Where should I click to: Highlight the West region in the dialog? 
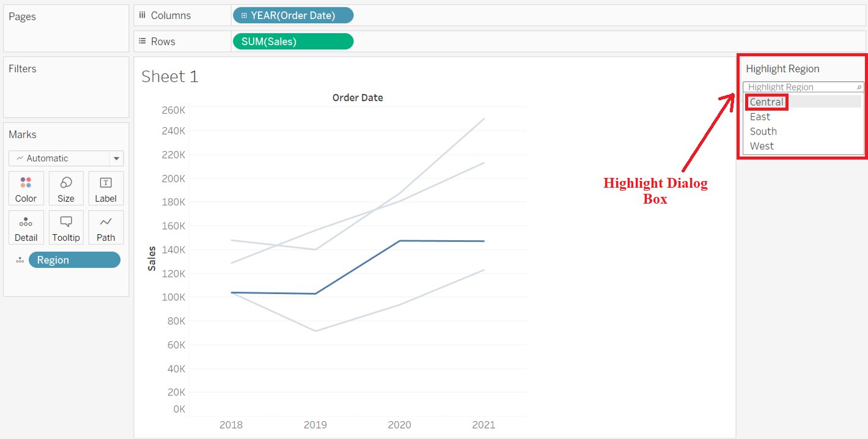coord(762,146)
